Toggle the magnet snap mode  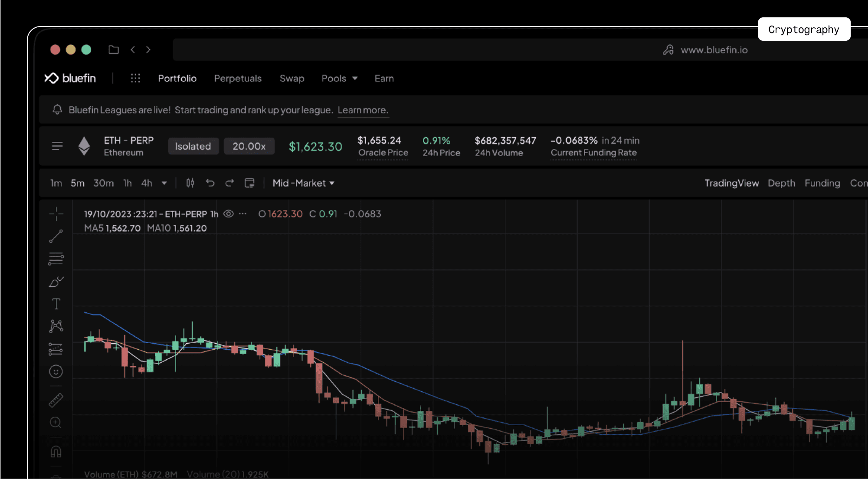coord(56,452)
